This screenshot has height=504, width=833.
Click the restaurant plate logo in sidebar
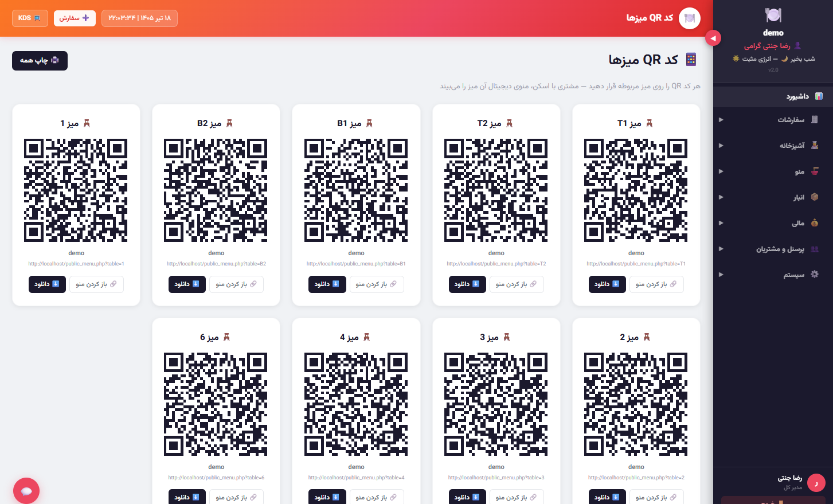pos(773,15)
